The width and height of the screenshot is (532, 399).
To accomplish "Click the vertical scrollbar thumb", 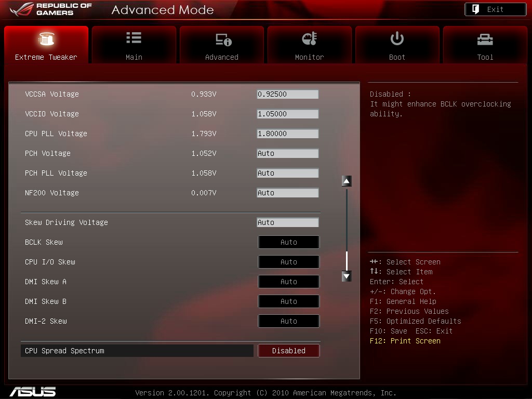I will coord(347,261).
